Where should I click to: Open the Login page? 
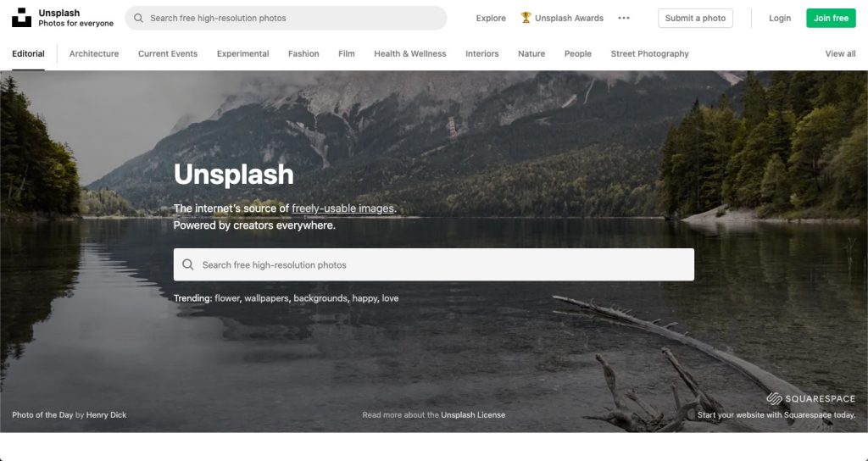coord(780,19)
